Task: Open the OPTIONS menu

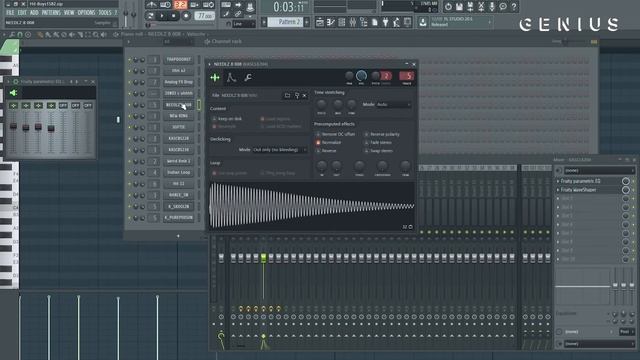Action: pos(86,13)
